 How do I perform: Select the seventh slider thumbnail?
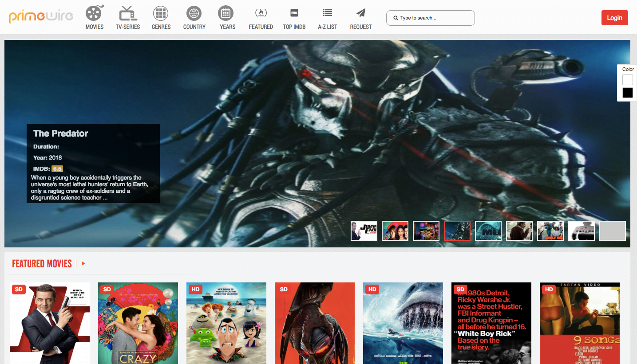click(550, 231)
